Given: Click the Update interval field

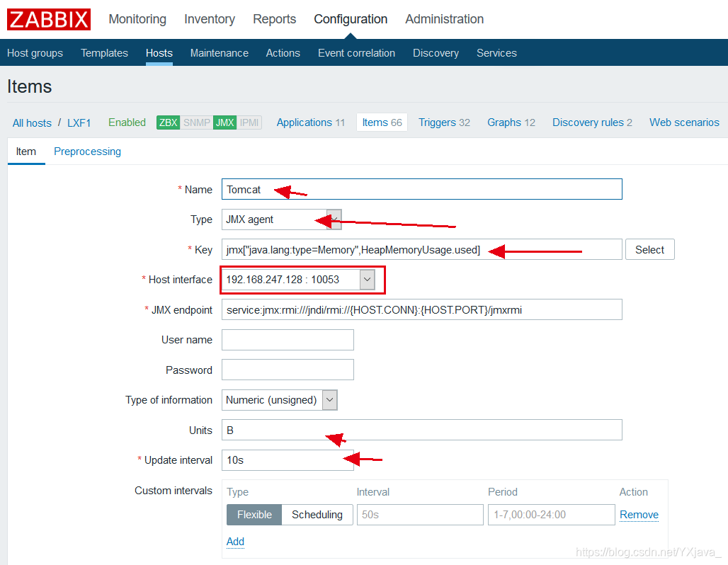Looking at the screenshot, I should tap(288, 460).
